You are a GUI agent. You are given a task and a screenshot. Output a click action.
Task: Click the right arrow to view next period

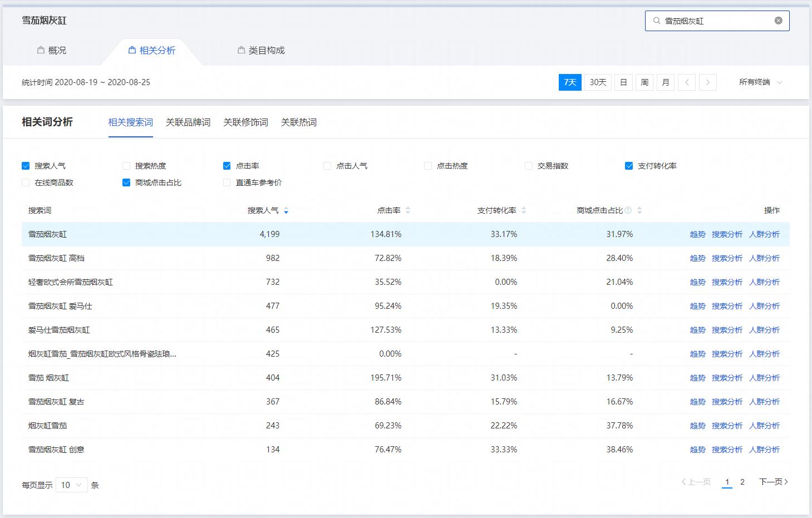click(x=707, y=82)
